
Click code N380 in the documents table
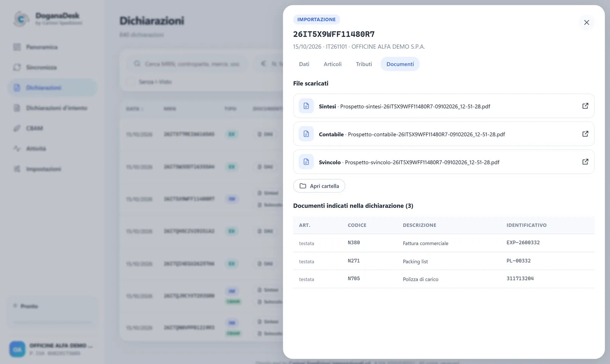pyautogui.click(x=354, y=243)
